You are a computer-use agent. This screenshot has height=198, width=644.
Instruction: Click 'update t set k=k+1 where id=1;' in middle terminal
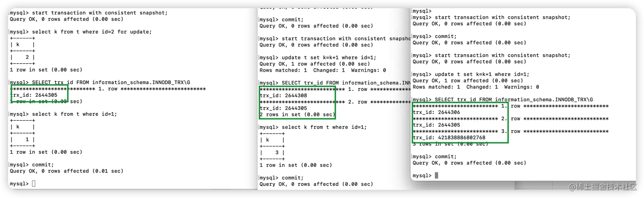(x=329, y=58)
